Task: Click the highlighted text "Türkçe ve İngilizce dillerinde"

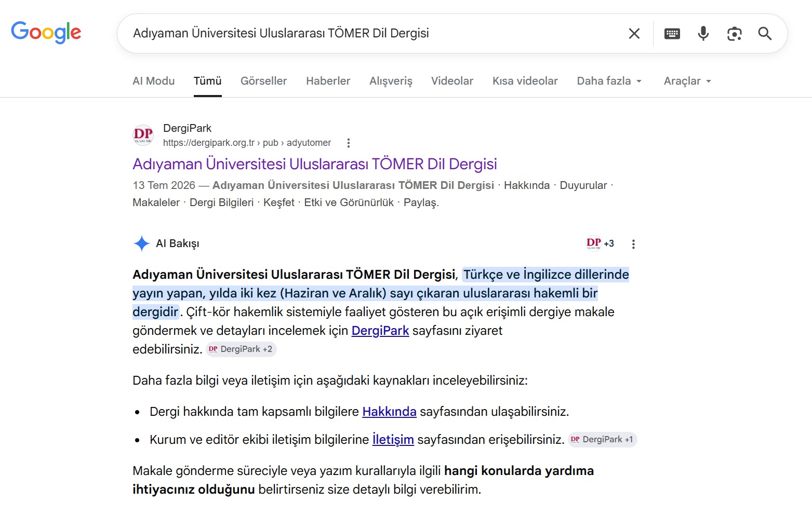Action: [x=546, y=275]
